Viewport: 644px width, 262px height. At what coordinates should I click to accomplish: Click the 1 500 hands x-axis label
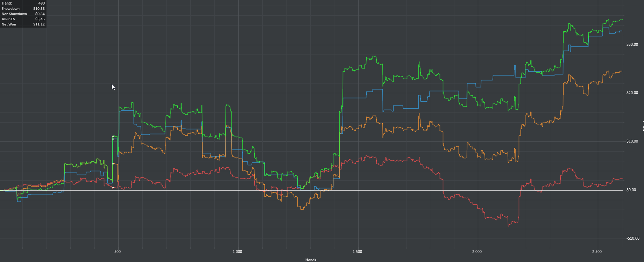357,252
